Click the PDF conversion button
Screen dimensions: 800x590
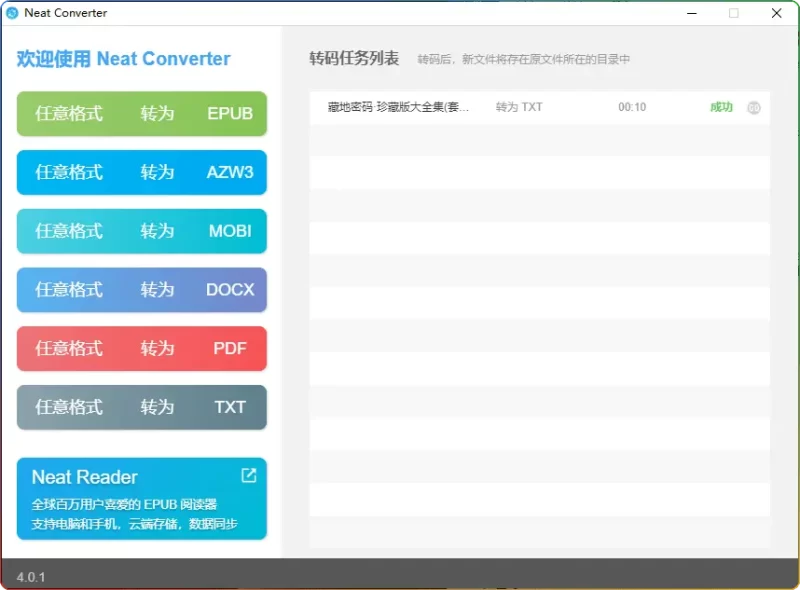click(x=141, y=348)
